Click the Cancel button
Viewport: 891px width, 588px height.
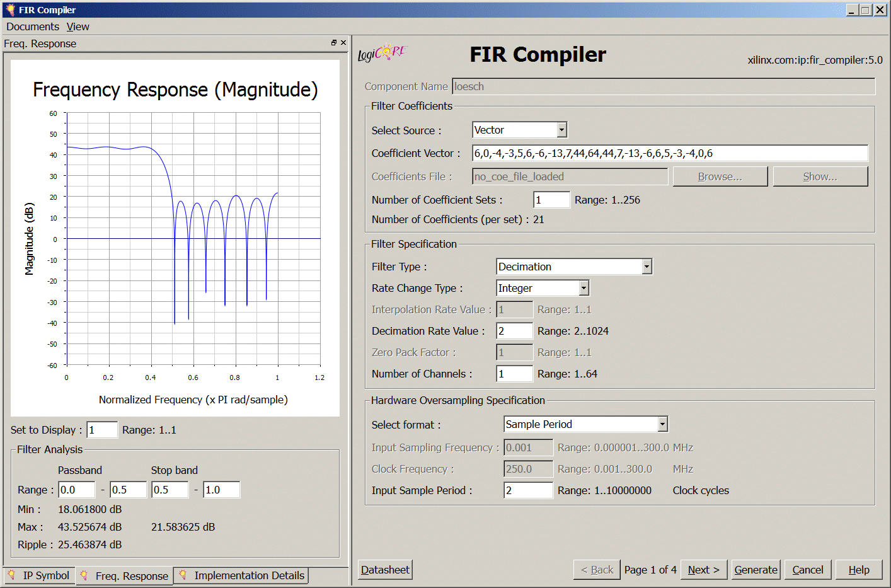tap(808, 570)
